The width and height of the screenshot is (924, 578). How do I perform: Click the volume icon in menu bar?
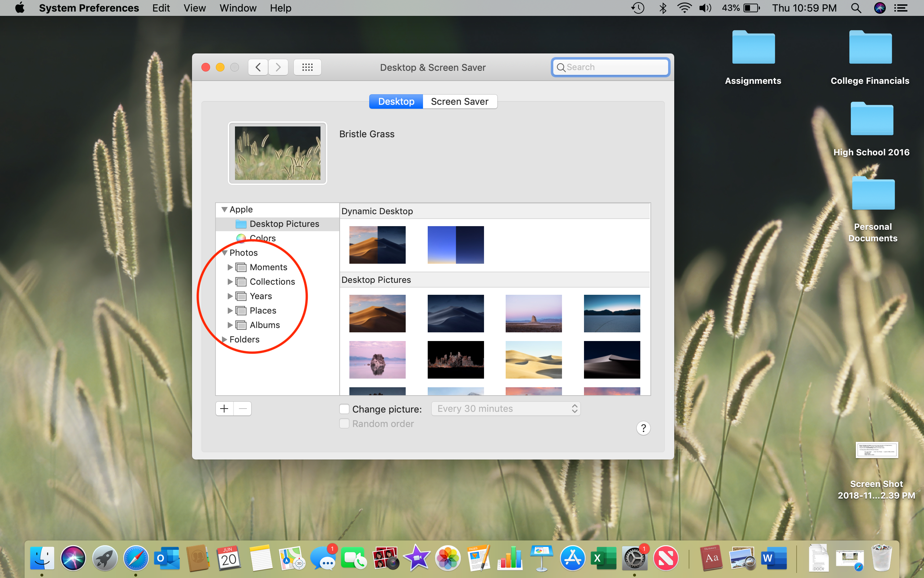point(705,8)
